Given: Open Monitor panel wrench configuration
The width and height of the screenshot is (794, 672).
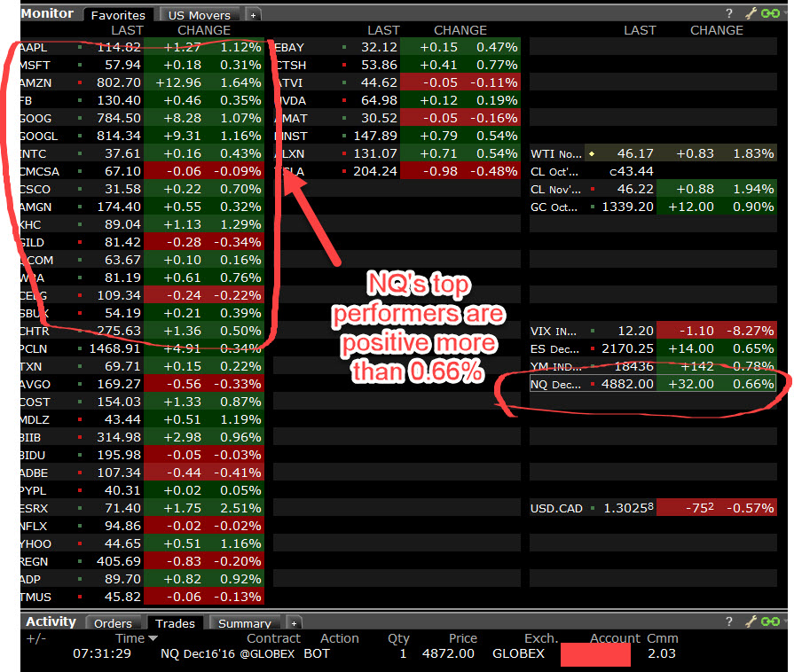Looking at the screenshot, I should (751, 13).
